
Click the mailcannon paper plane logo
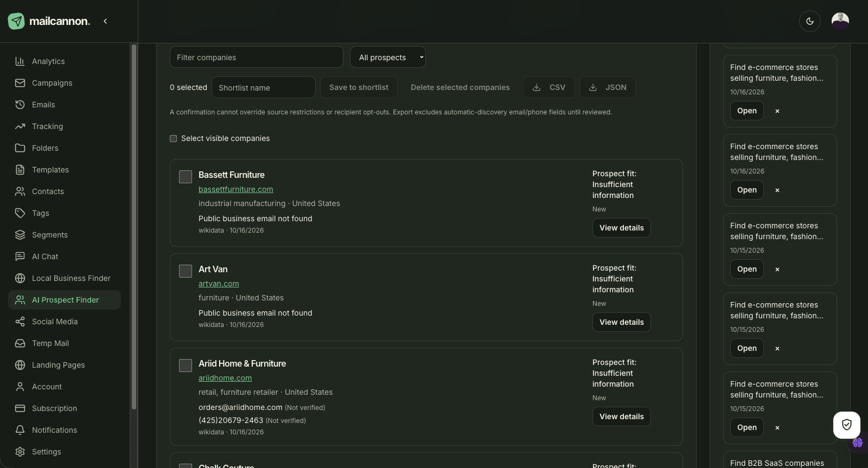[16, 21]
